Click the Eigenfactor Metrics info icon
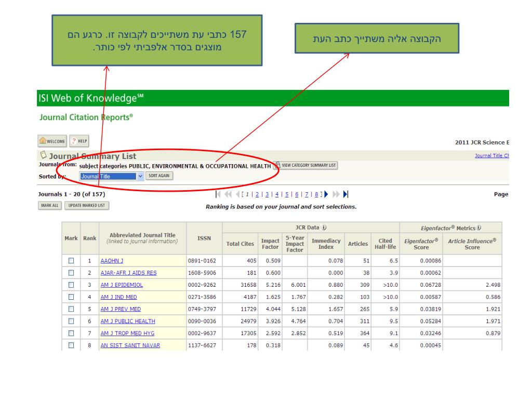Image resolution: width=532 pixels, height=399 pixels. click(478, 228)
